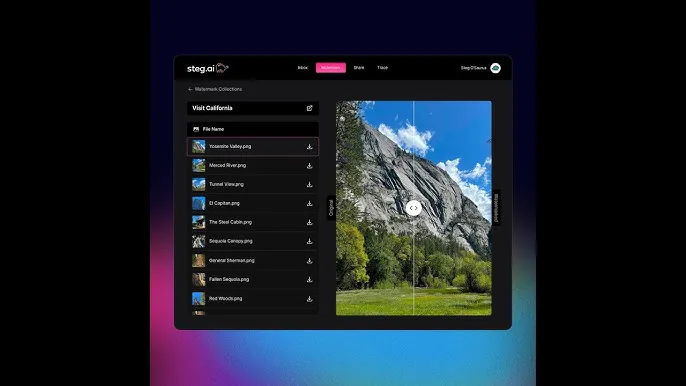Open the Tunnel View.png thumbnail
The height and width of the screenshot is (386, 686).
click(x=199, y=184)
